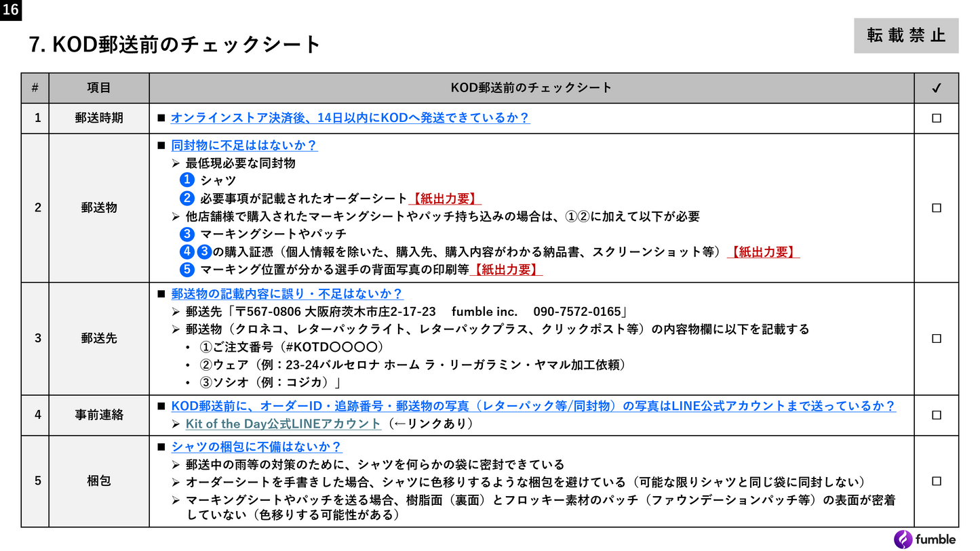980x551 pixels.
Task: Open the 郵送物の記載内容に誤り・不足はないか？ link
Action: point(287,293)
